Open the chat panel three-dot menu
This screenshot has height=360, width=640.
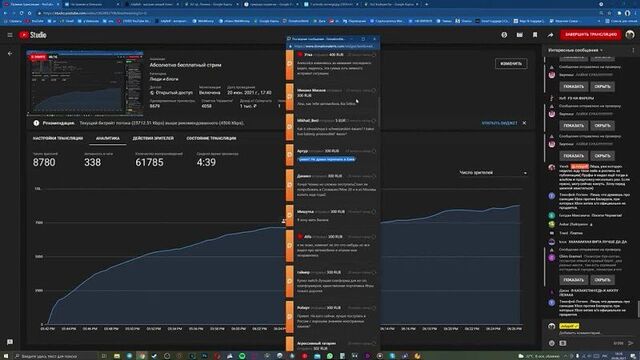(x=633, y=50)
